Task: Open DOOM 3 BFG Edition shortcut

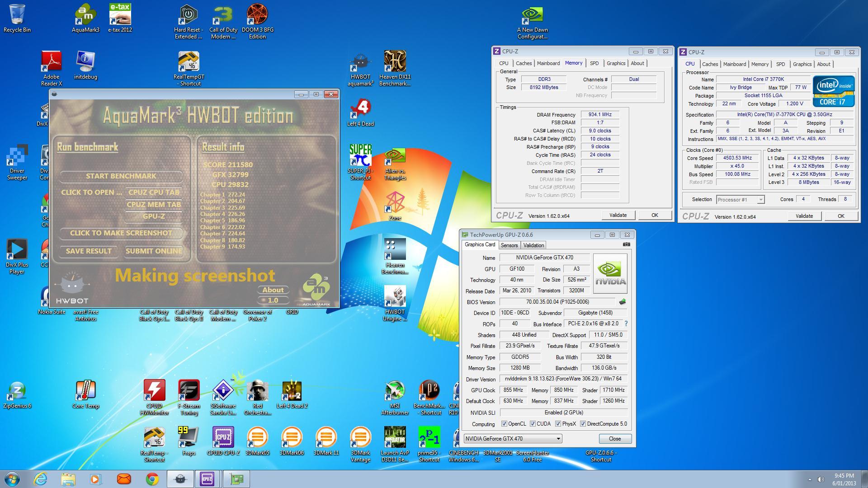Action: click(x=257, y=22)
